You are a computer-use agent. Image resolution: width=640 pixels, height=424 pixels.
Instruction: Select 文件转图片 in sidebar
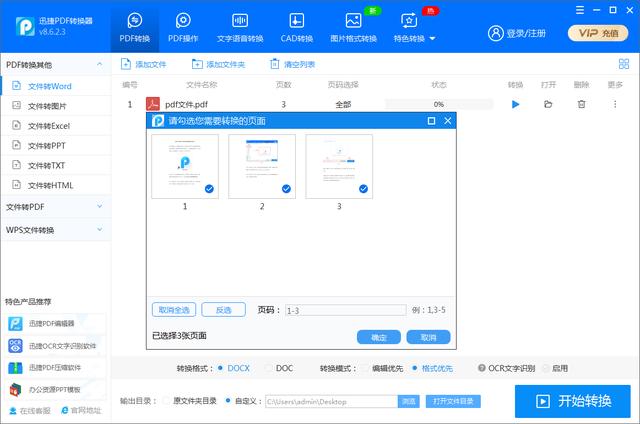[x=56, y=106]
